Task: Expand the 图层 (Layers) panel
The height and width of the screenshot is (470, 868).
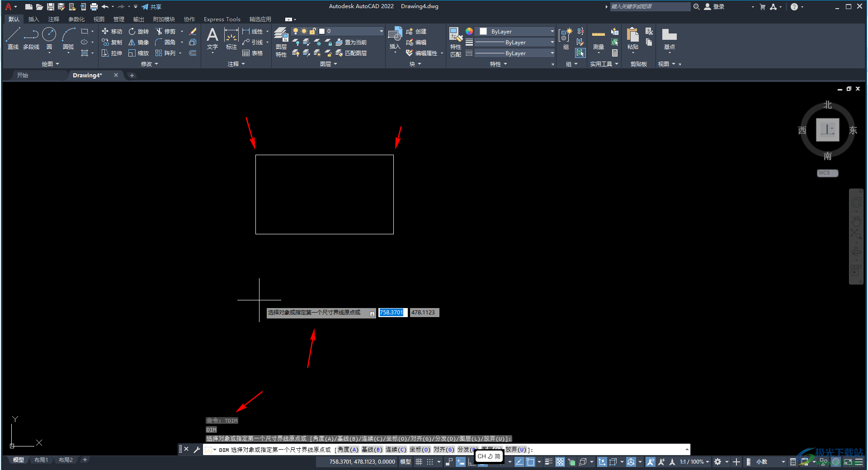Action: tap(329, 64)
